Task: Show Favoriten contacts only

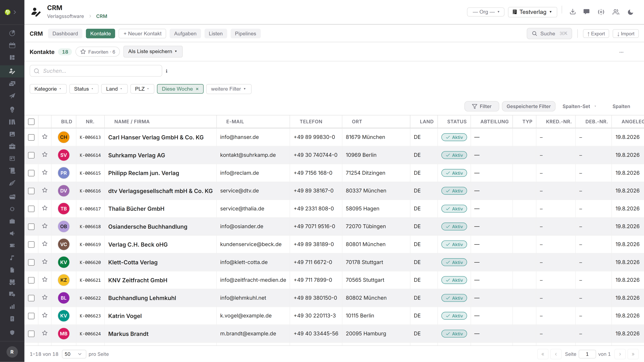Action: click(x=97, y=52)
